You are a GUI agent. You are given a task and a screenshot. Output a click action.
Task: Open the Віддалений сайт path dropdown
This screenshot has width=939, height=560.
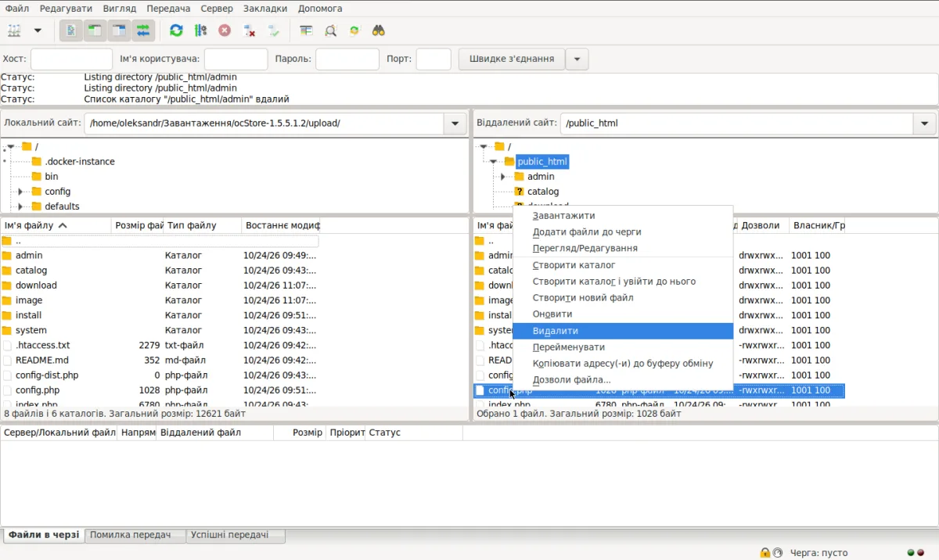[x=924, y=124]
